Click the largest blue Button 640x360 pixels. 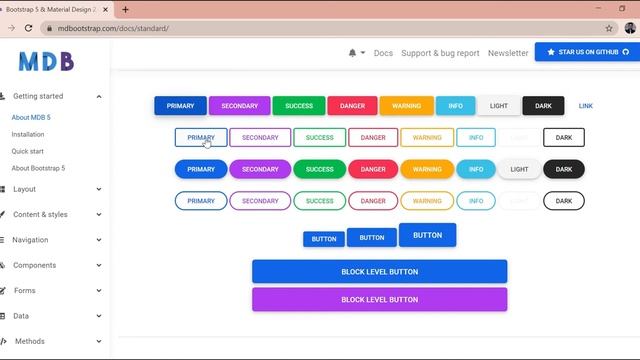tap(427, 235)
